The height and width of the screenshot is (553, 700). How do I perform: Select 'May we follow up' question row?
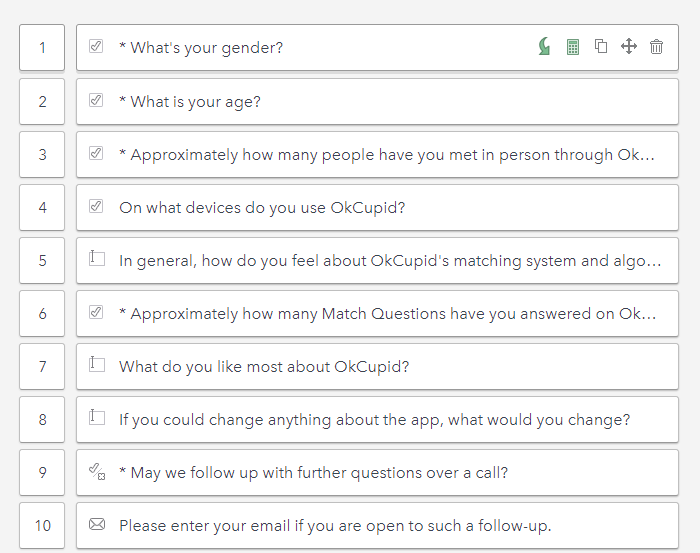pos(377,473)
